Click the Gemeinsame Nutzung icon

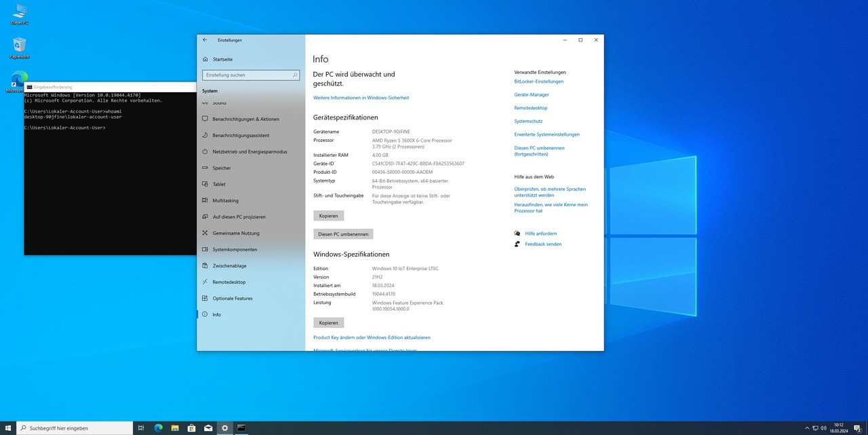click(205, 233)
